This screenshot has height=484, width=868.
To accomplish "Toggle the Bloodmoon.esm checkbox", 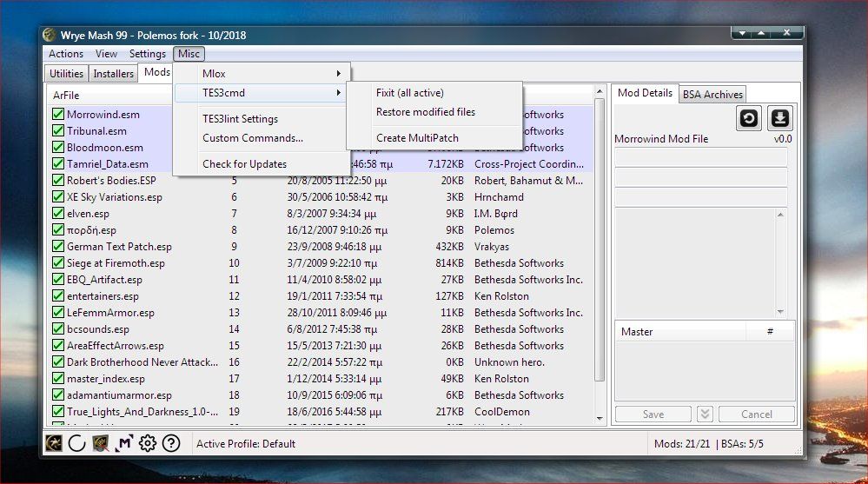I will click(x=58, y=148).
